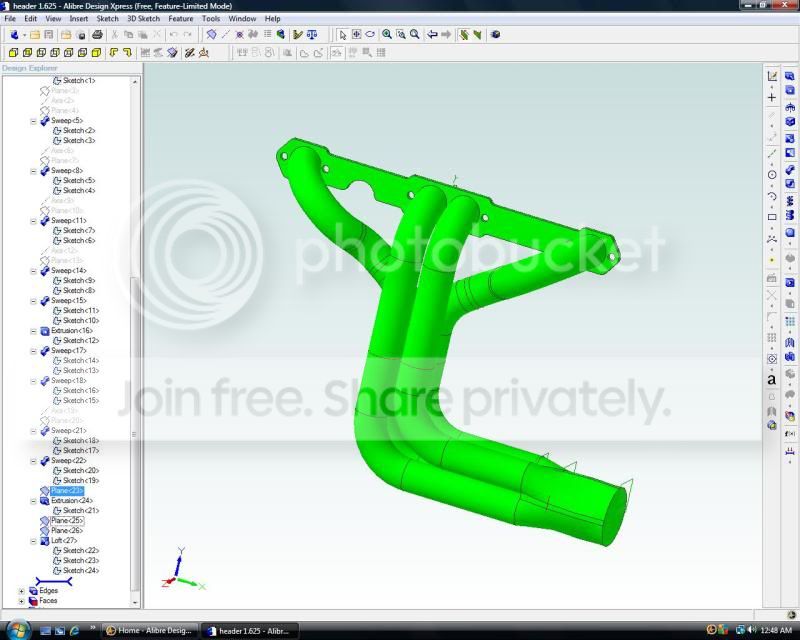The height and width of the screenshot is (640, 800).
Task: Click the Extrude Boss icon atop right toolbar
Action: (790, 77)
